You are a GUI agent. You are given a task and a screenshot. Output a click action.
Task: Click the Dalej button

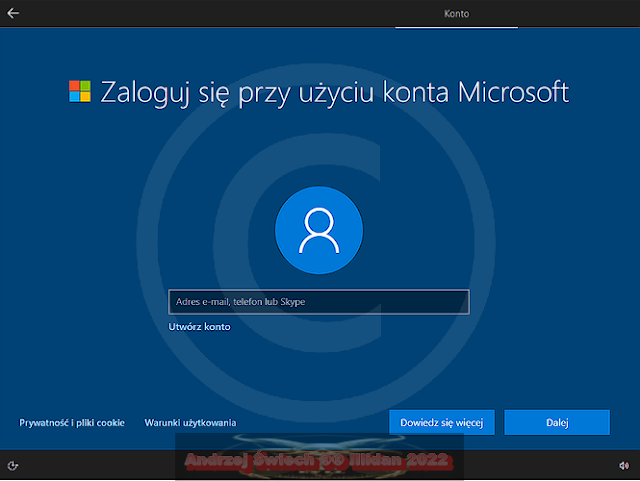pyautogui.click(x=557, y=423)
